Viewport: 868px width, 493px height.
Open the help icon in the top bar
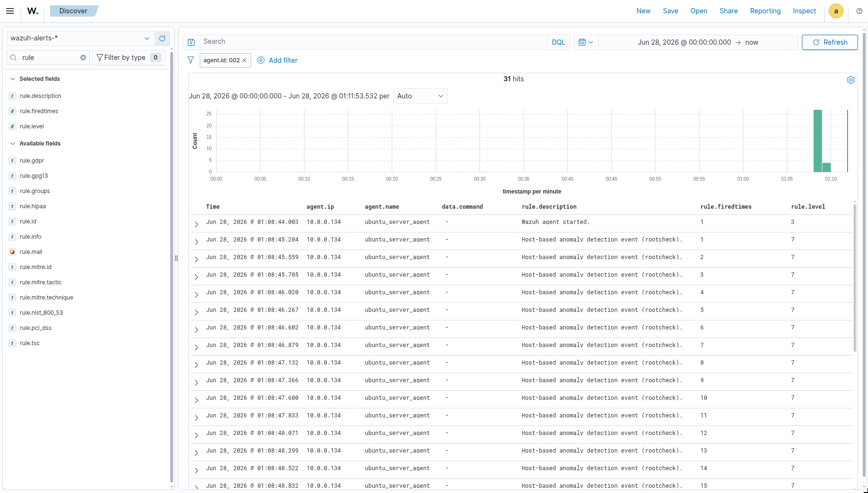coord(859,11)
